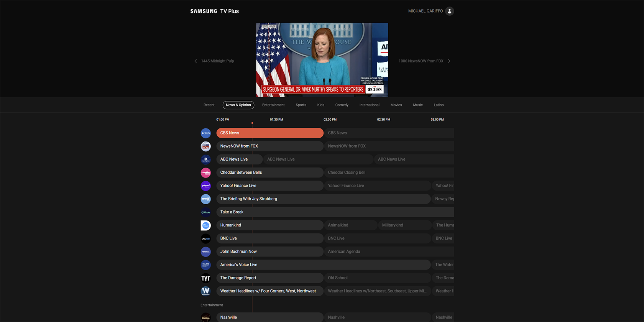Click the USA Today channel logo beside Humankind

206,225
